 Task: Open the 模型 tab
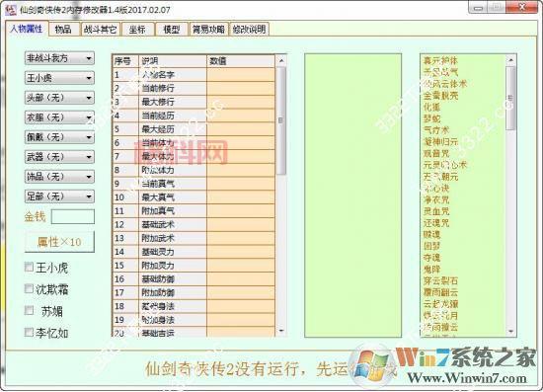coord(172,30)
